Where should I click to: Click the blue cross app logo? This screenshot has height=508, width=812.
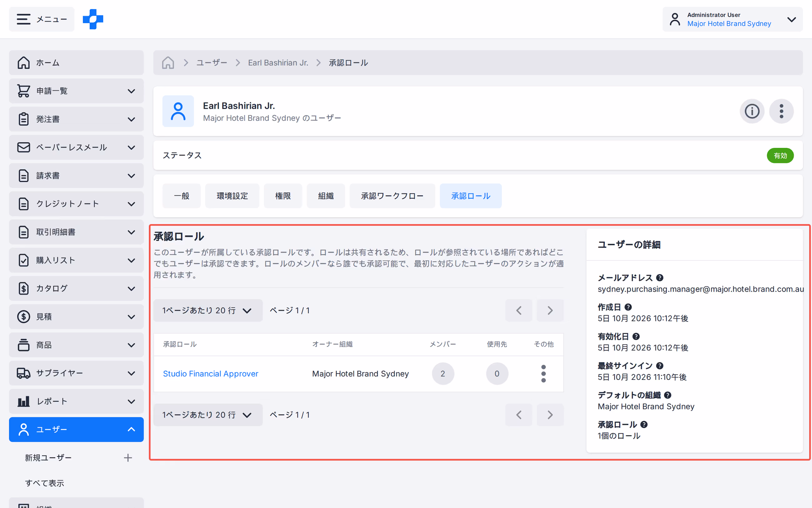[93, 19]
